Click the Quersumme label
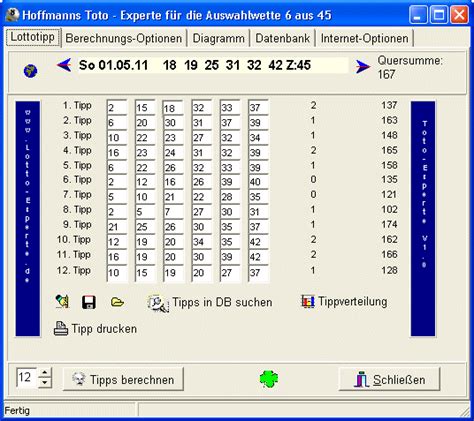Image resolution: width=474 pixels, height=421 pixels. click(410, 61)
